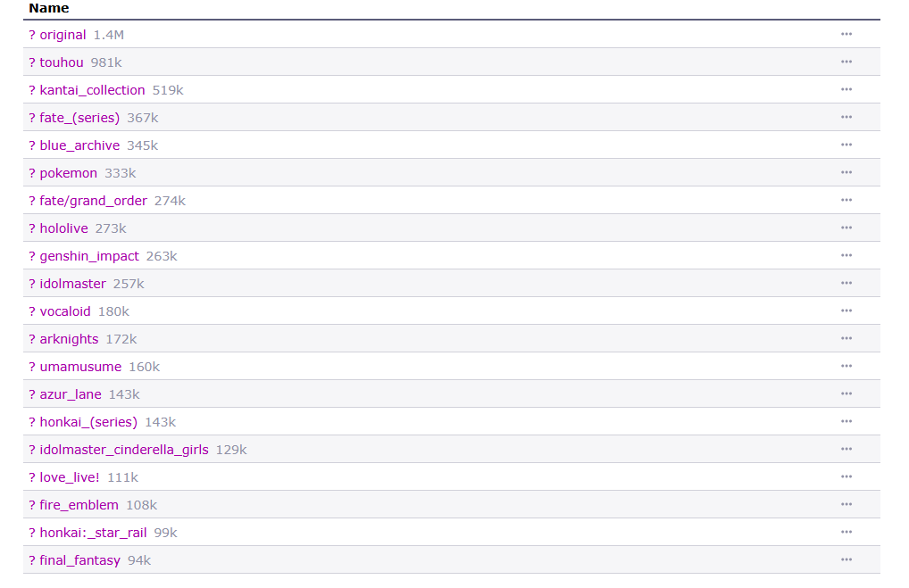Open the more-options dots for fate_(series)

[846, 117]
